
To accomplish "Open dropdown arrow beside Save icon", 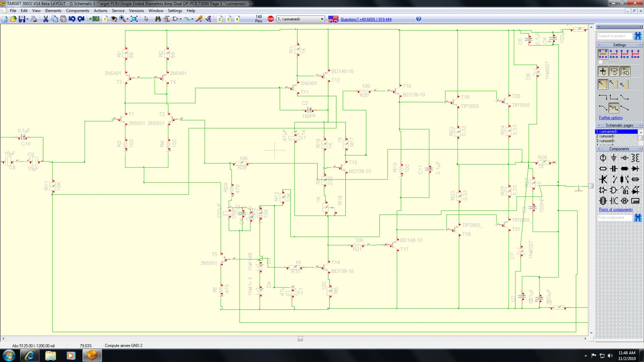I will click(x=27, y=19).
